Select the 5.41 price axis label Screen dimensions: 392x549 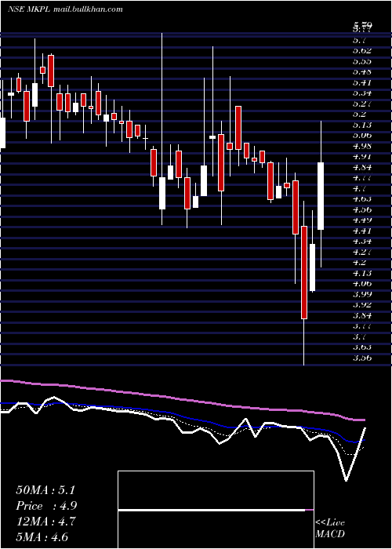tap(362, 82)
